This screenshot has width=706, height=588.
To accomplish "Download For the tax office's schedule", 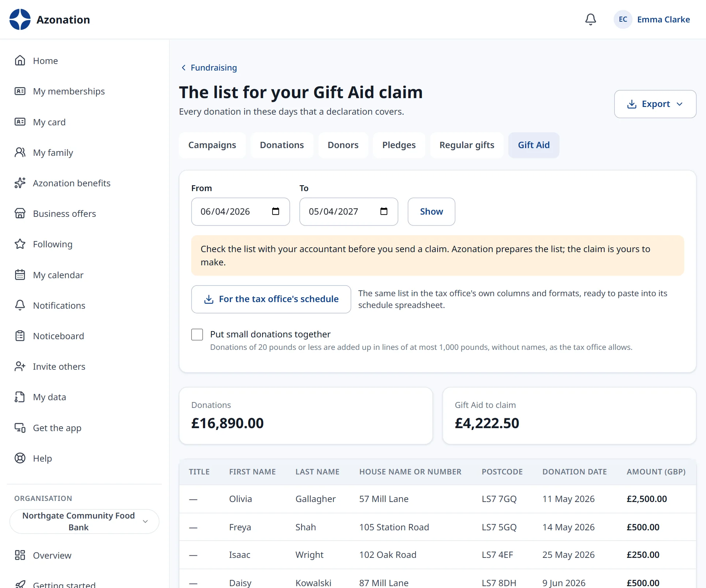I will coord(271,299).
